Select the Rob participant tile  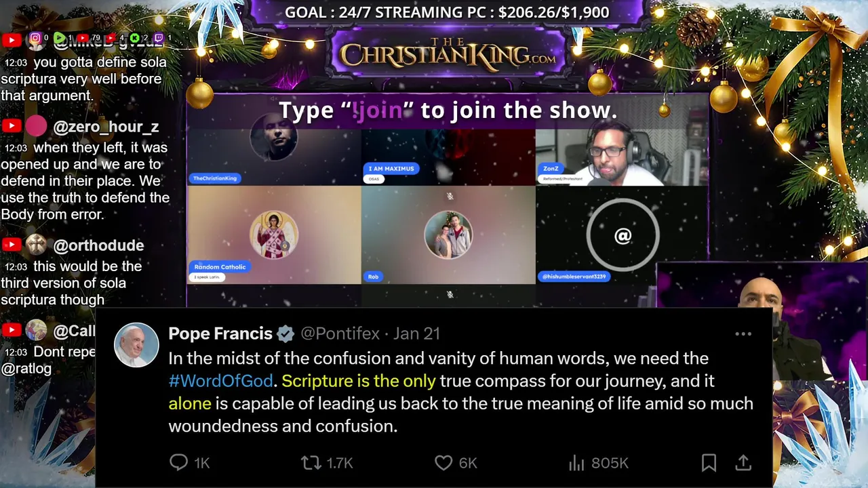(x=448, y=235)
